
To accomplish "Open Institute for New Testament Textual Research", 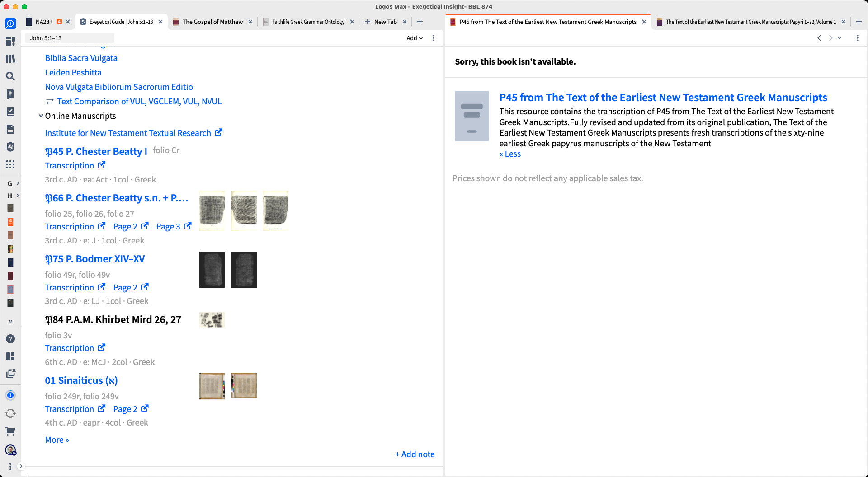I will click(133, 133).
